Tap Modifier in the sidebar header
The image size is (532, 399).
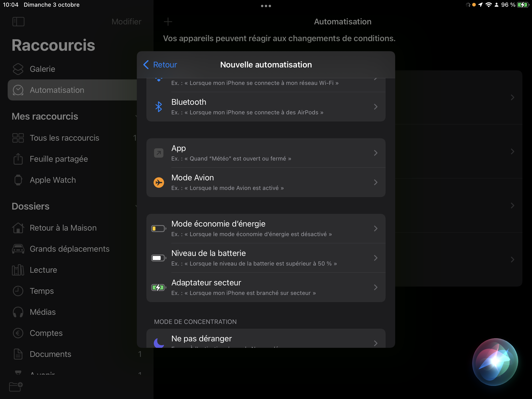coord(126,22)
